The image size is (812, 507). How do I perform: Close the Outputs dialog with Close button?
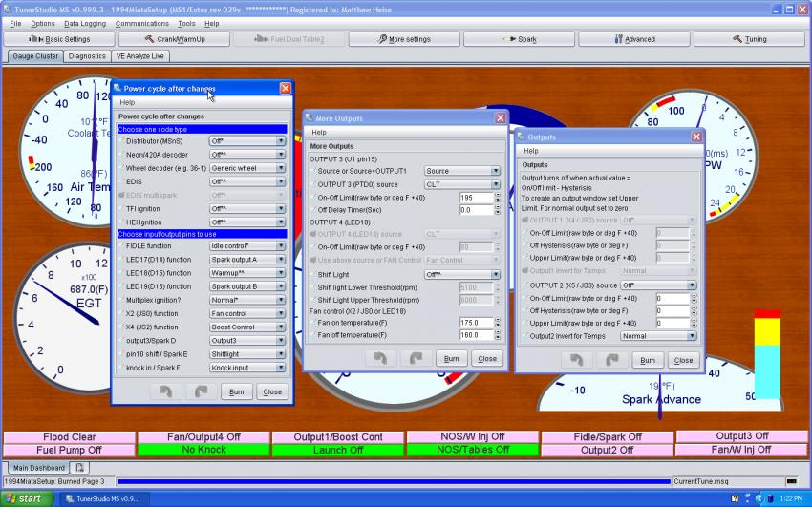pos(682,360)
